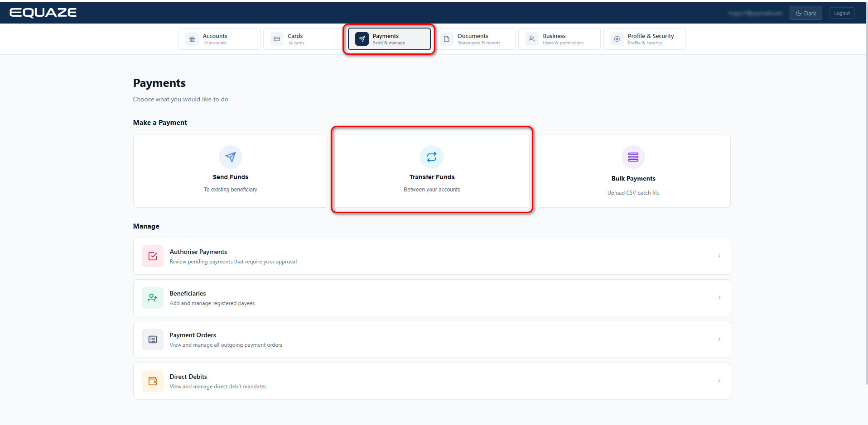Open the Beneficiaries row
Viewport: 868px width, 425px height.
click(432, 298)
